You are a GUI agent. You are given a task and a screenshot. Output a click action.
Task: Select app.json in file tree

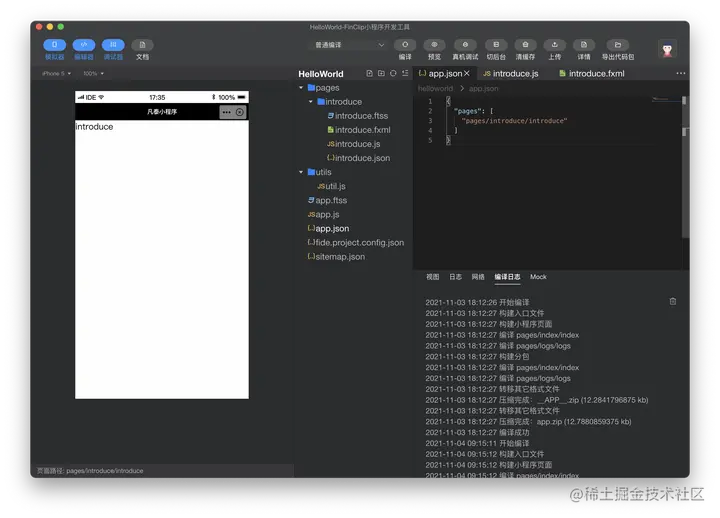328,229
